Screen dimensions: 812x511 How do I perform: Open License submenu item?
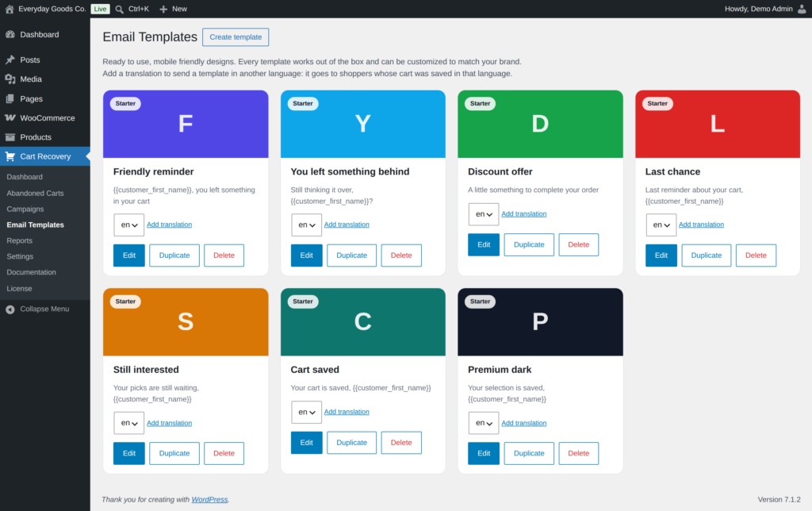click(19, 288)
